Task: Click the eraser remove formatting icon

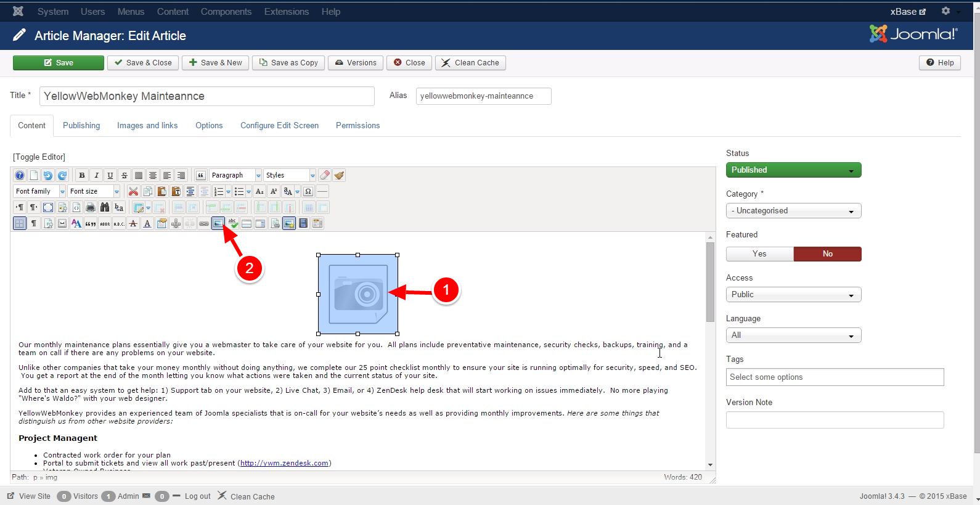Action: click(x=325, y=175)
